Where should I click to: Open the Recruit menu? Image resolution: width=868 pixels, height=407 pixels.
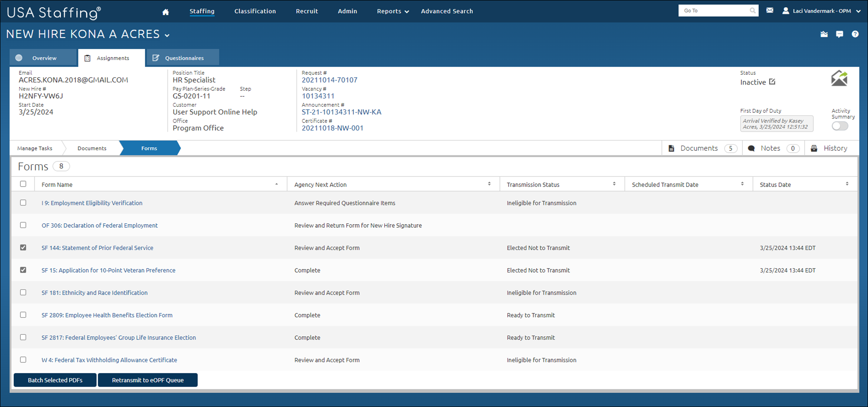pyautogui.click(x=307, y=11)
